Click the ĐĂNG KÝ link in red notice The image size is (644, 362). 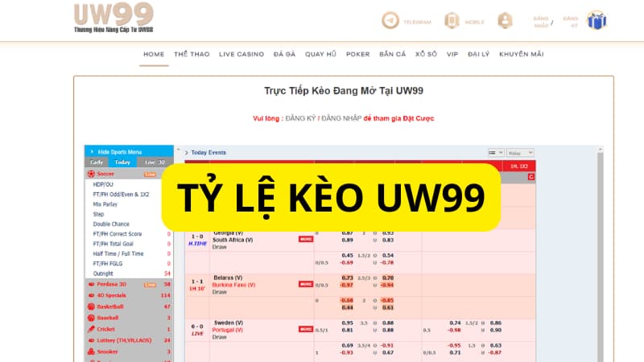tap(300, 118)
